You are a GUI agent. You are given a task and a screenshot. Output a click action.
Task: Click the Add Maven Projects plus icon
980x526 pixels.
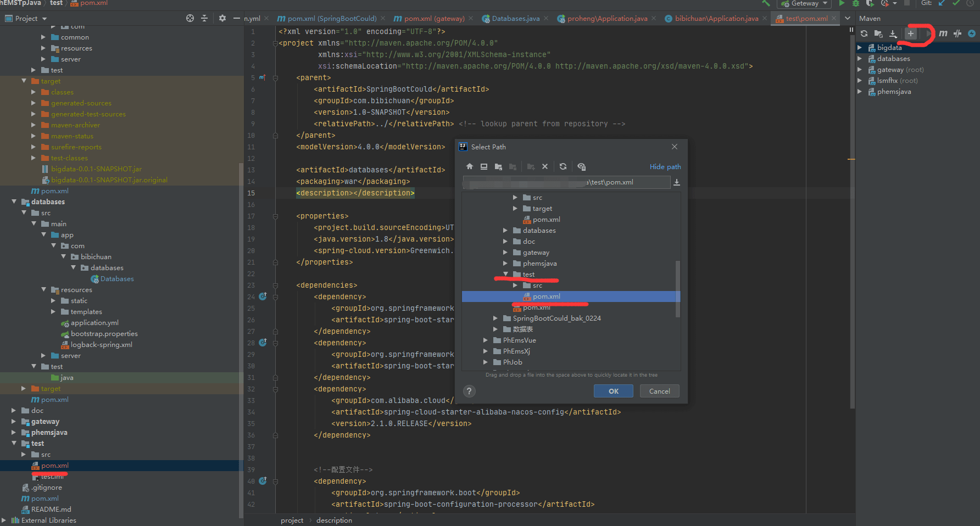click(x=910, y=33)
